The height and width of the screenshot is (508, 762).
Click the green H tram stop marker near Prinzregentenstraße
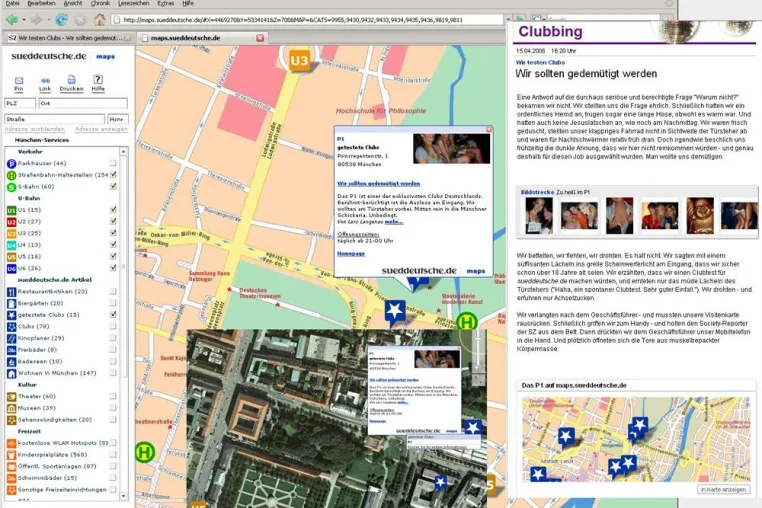click(467, 321)
